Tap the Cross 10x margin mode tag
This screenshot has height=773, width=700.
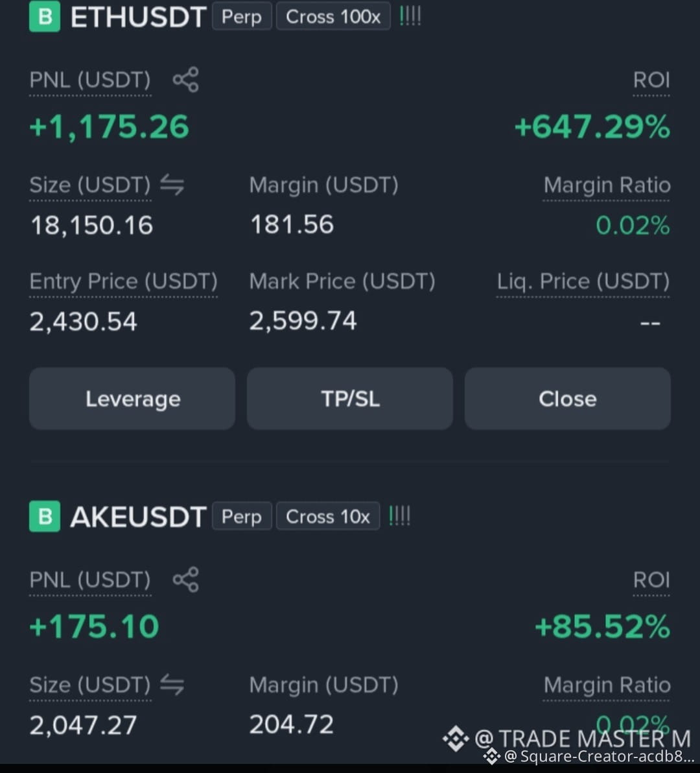[x=327, y=516]
